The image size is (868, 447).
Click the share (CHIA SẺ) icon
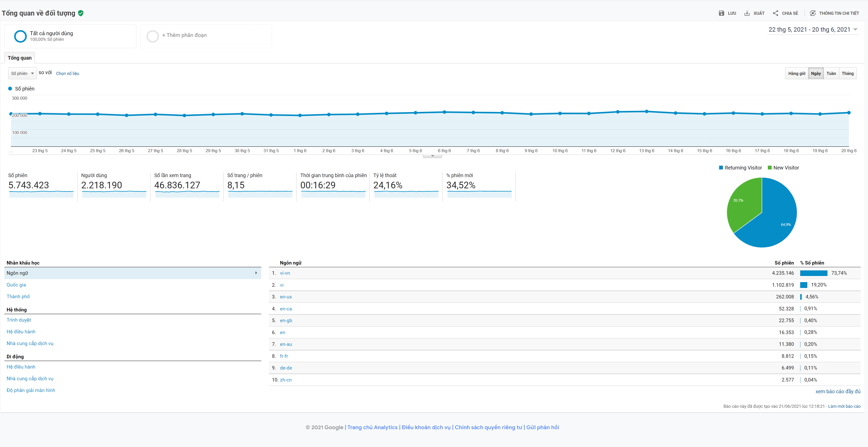click(x=775, y=13)
